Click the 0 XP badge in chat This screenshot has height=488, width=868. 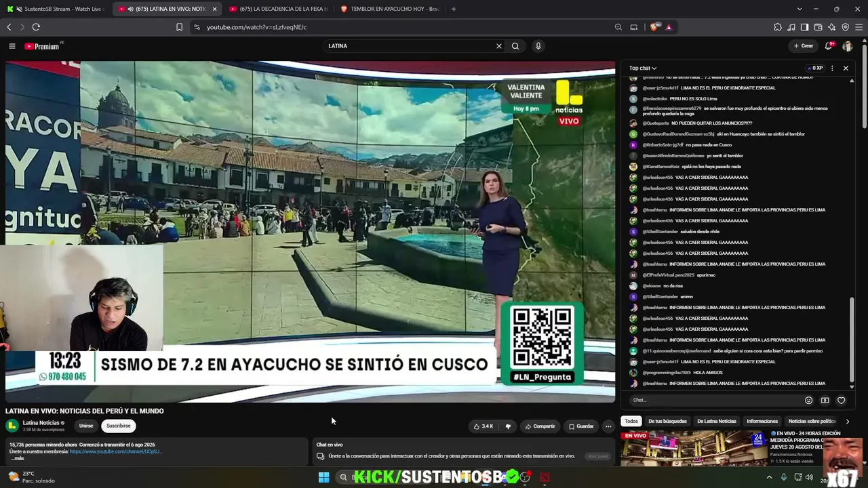pos(814,68)
